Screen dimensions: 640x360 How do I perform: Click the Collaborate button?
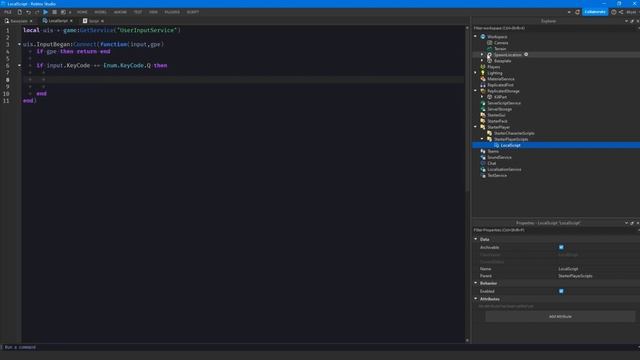pos(595,12)
